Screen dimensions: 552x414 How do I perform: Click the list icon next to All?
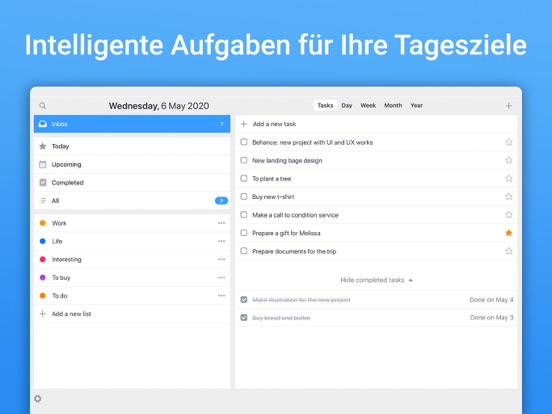pyautogui.click(x=43, y=201)
